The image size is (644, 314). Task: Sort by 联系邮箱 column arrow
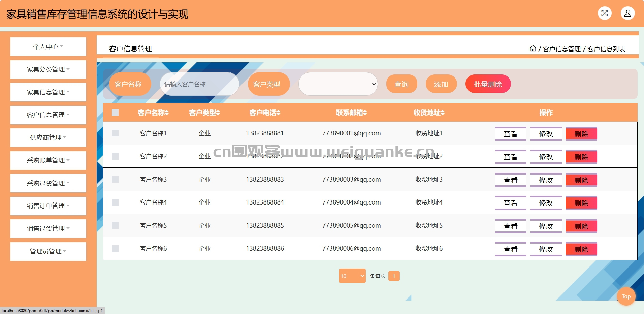tap(365, 113)
